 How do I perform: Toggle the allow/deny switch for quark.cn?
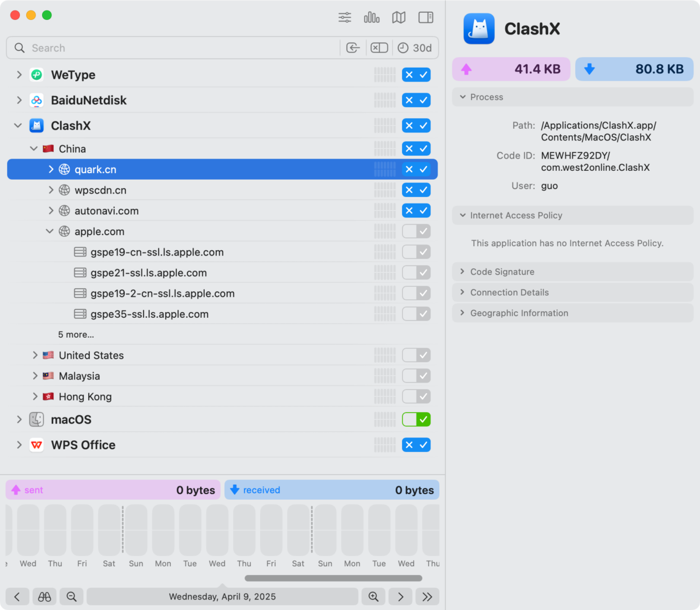click(x=416, y=170)
